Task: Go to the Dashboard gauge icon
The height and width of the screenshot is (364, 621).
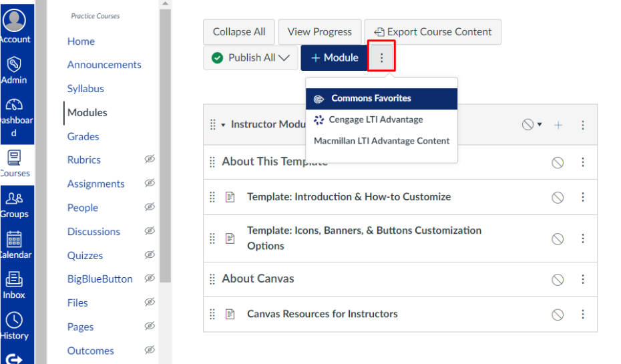Action: pos(14,105)
